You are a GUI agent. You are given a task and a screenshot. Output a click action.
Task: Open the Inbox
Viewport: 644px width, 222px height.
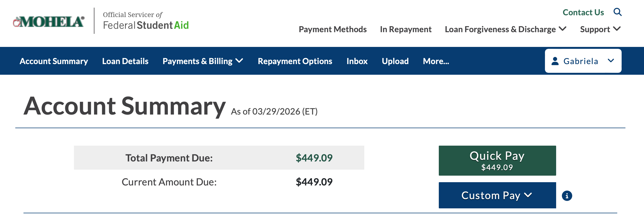tap(357, 61)
